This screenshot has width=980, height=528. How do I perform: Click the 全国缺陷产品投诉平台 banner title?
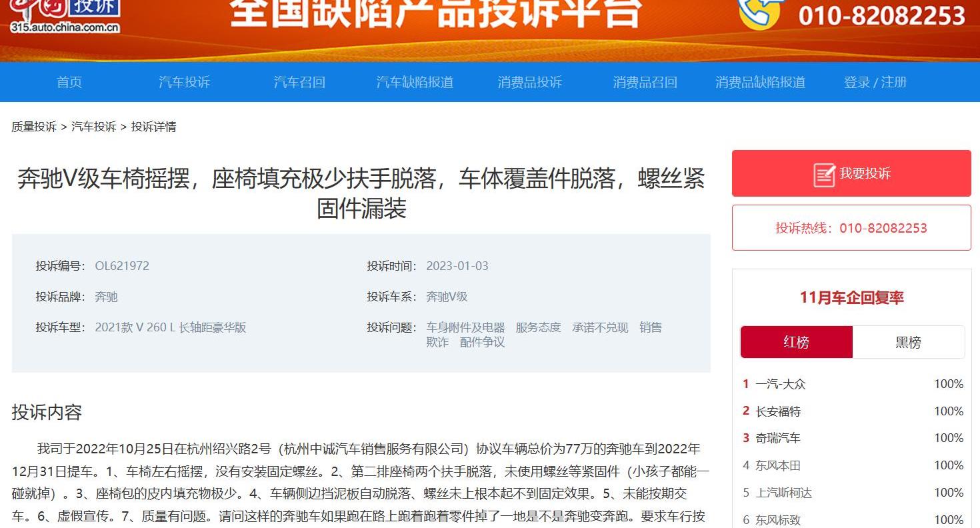pos(436,13)
